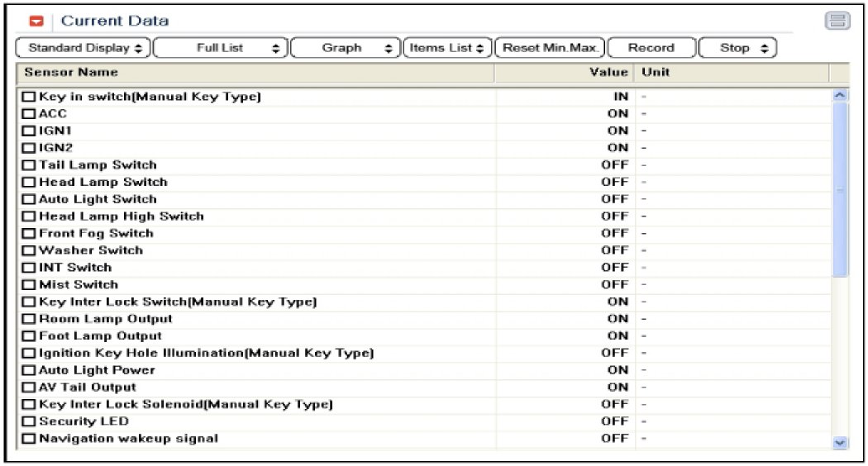The height and width of the screenshot is (466, 868).
Task: Click the scroll up arrow in sensor list
Action: [841, 96]
